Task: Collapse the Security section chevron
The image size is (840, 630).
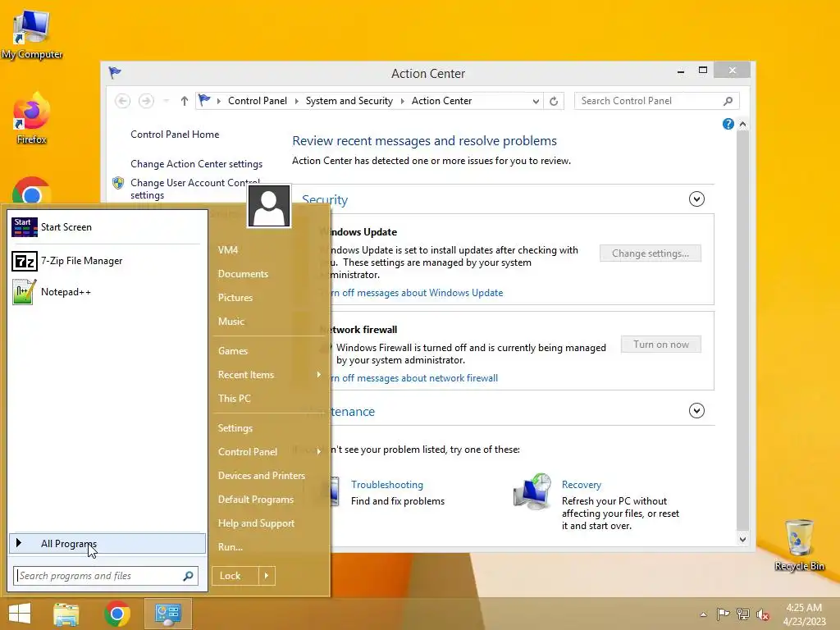Action: coord(696,199)
